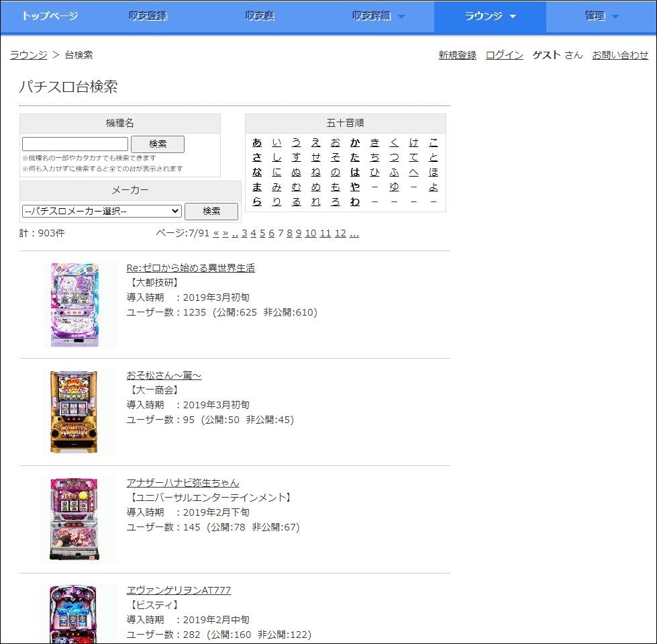Filter by kana ほ
This screenshot has height=644, width=657.
pyautogui.click(x=434, y=172)
